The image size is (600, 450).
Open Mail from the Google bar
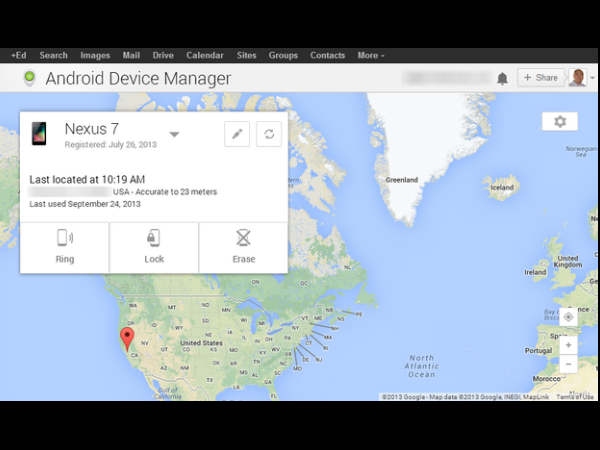(x=131, y=55)
